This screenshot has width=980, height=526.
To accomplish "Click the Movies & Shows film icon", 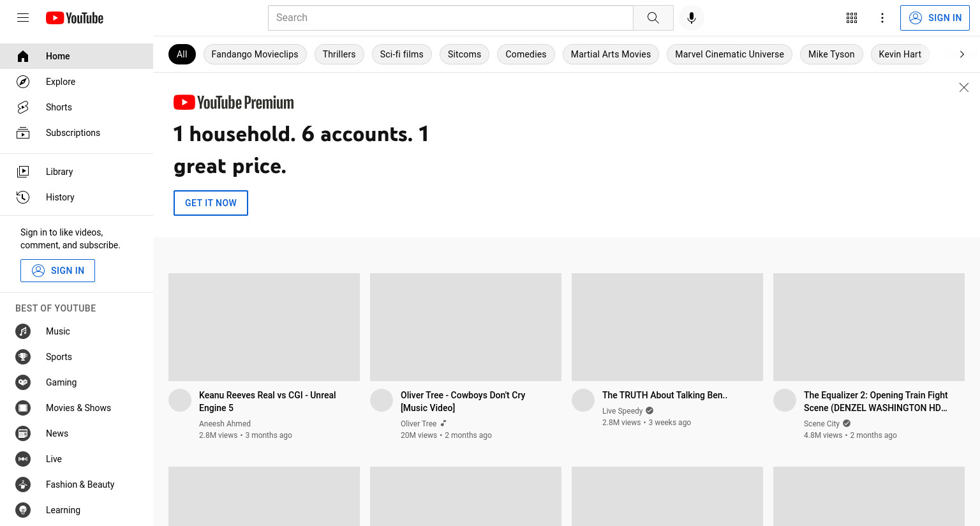I will [23, 408].
